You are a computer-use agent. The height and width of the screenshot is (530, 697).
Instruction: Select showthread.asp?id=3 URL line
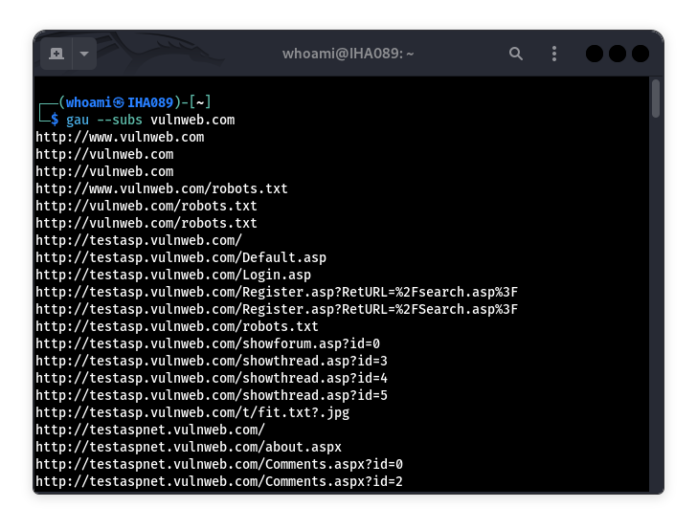(212, 361)
